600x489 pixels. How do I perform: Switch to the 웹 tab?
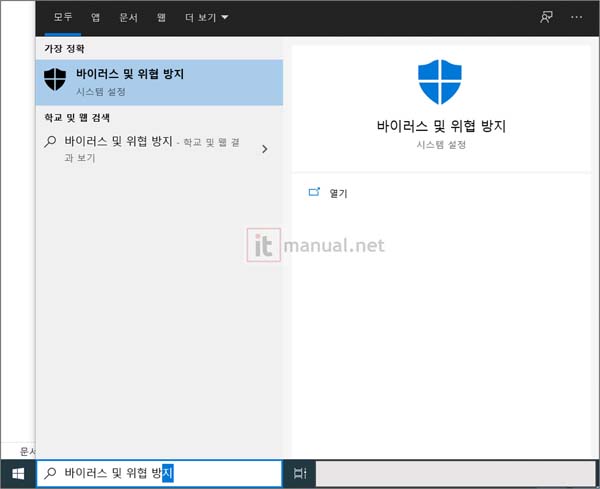[x=161, y=18]
